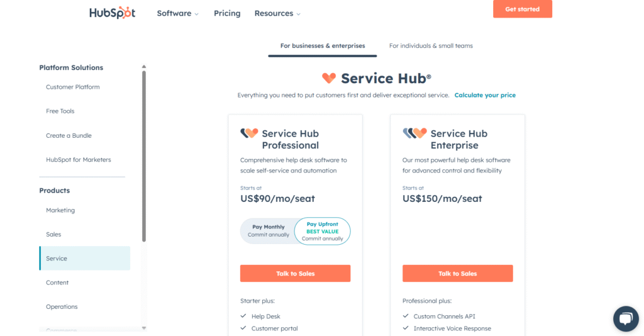Screen dimensions: 644x336
Task: Open the Pricing menu item
Action: point(227,13)
